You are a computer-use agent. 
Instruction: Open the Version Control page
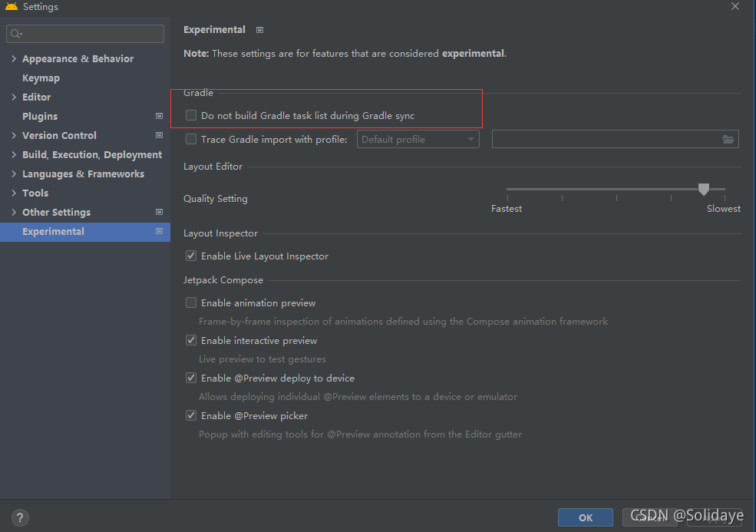(59, 136)
